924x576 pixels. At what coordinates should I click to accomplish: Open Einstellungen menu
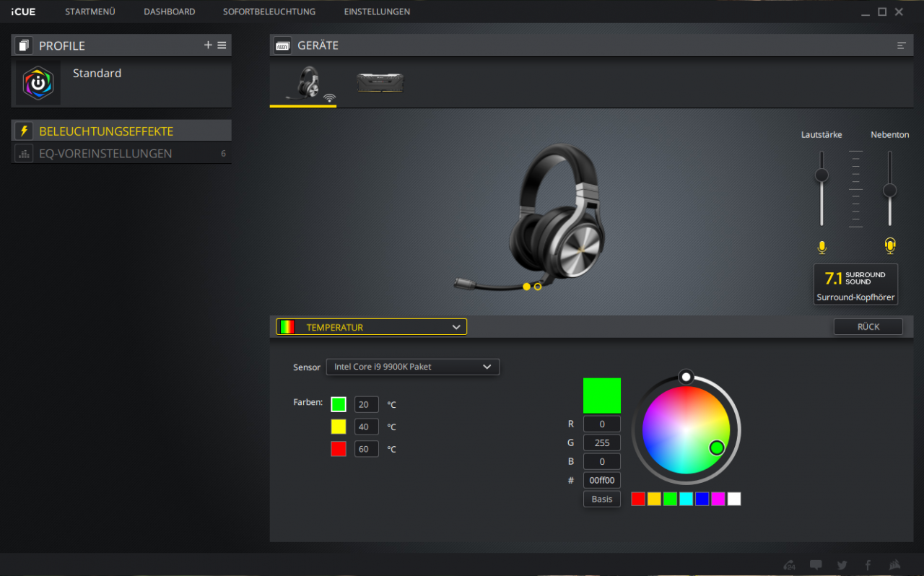pos(377,12)
